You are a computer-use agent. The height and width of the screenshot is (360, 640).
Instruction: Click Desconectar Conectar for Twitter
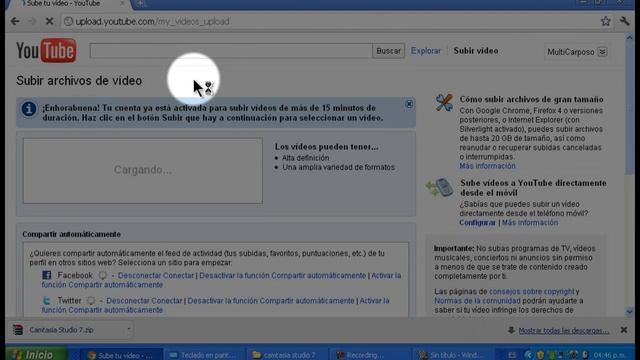(x=144, y=301)
